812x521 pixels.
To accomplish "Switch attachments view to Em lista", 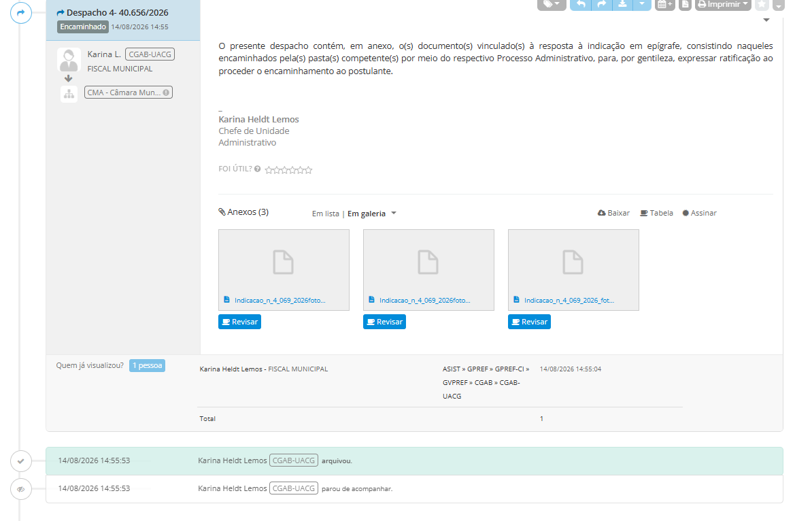I will tap(325, 214).
